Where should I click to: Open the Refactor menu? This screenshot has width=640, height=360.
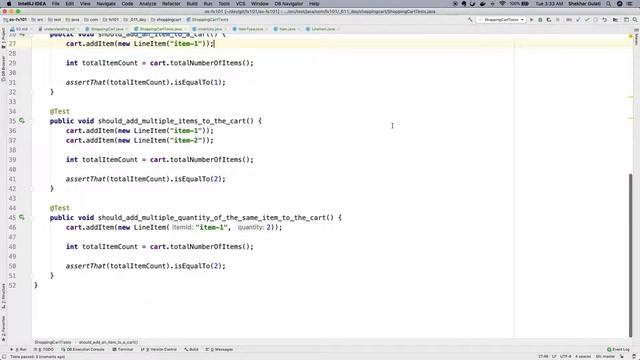click(171, 4)
